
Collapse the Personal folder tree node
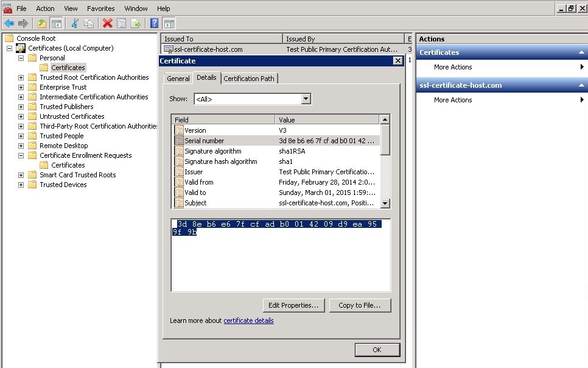pyautogui.click(x=21, y=58)
